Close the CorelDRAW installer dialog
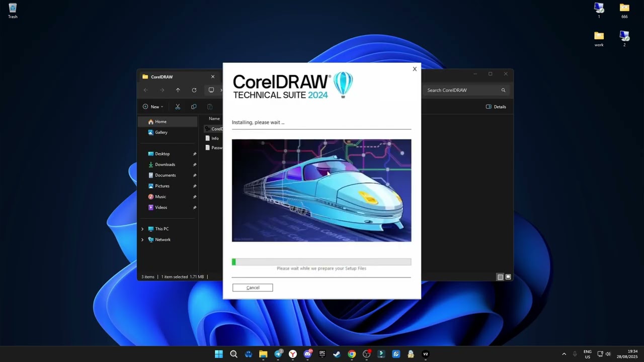The image size is (644, 362). point(415,69)
